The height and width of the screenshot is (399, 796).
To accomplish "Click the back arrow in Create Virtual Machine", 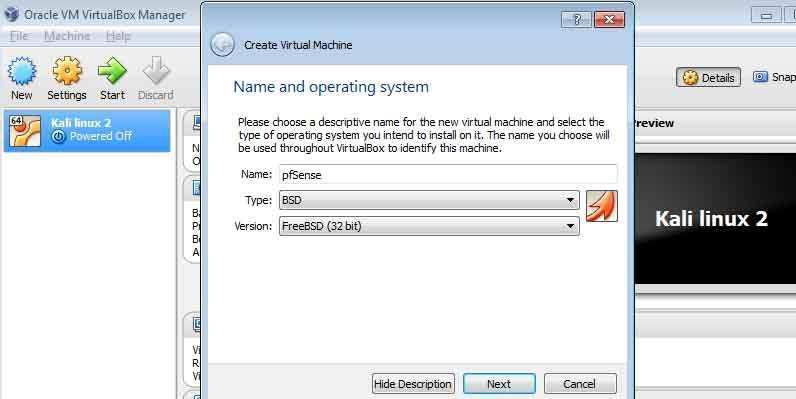I will click(222, 45).
